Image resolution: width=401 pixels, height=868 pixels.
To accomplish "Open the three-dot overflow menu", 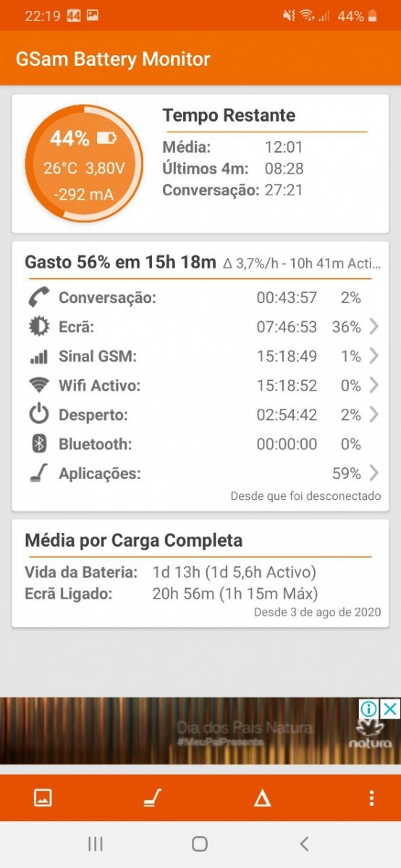I will click(371, 798).
